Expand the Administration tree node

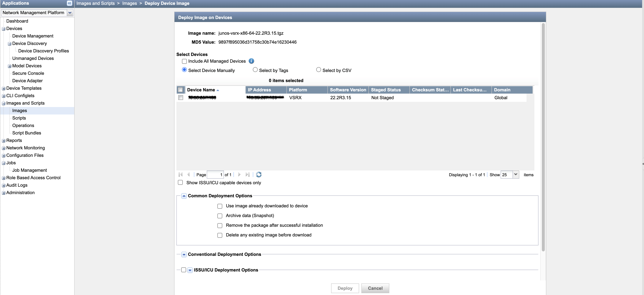(4, 193)
